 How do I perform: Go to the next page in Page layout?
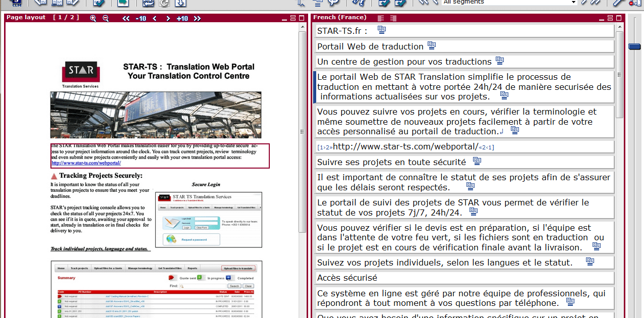pos(168,19)
